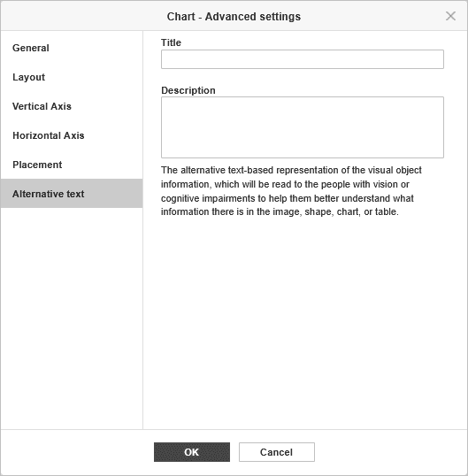
Task: Apply alt text settings by clicking OK
Action: tap(192, 452)
